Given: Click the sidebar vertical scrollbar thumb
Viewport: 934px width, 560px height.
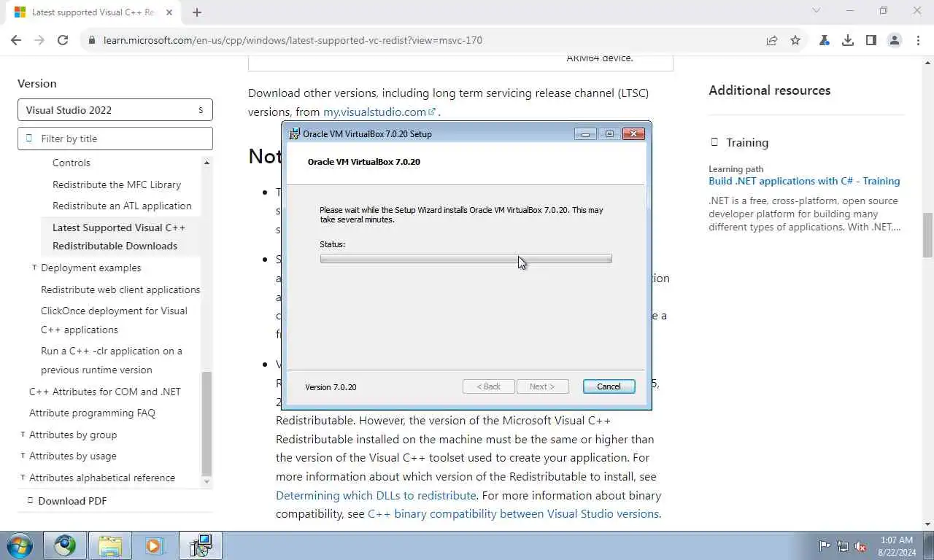Looking at the screenshot, I should click(x=207, y=424).
